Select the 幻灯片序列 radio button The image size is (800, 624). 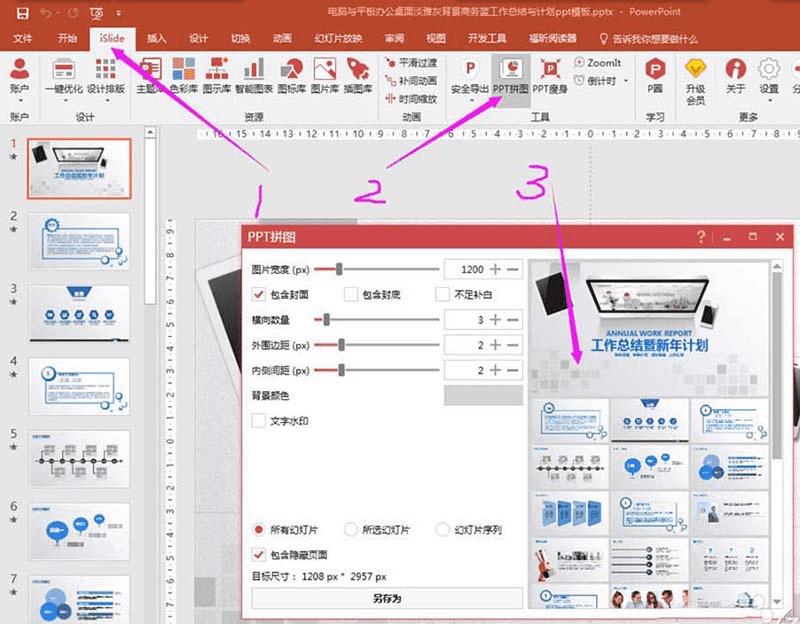[442, 530]
